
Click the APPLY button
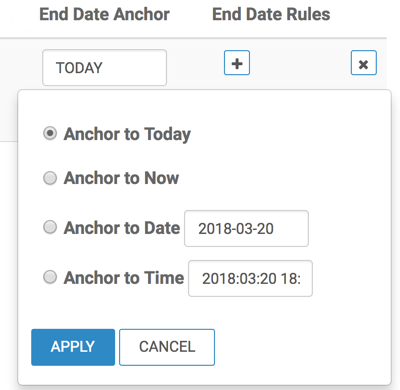(x=73, y=347)
